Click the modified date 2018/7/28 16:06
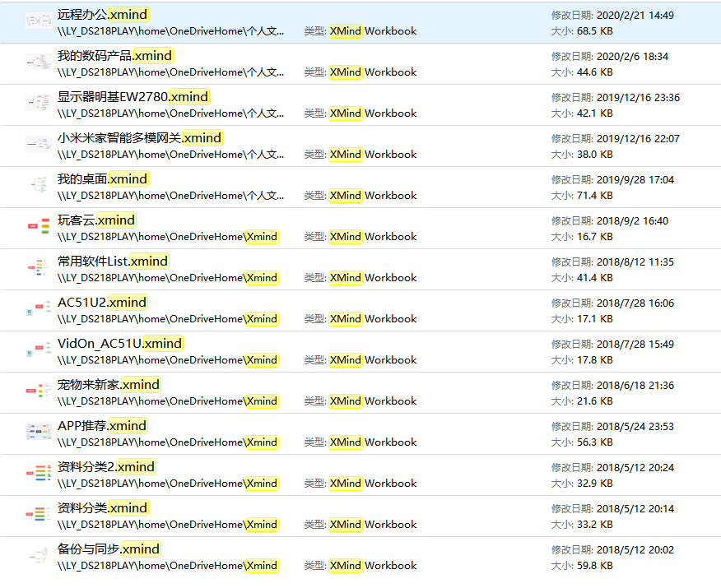The image size is (721, 588). 635,303
